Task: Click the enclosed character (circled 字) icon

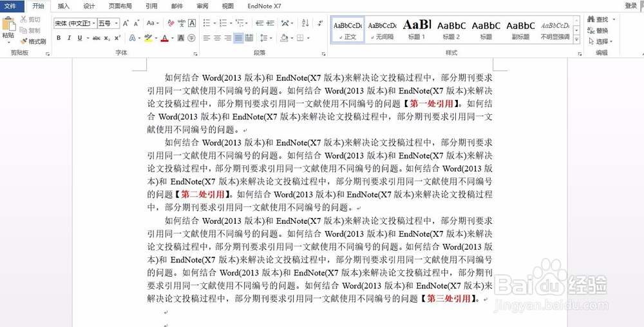Action: click(191, 38)
